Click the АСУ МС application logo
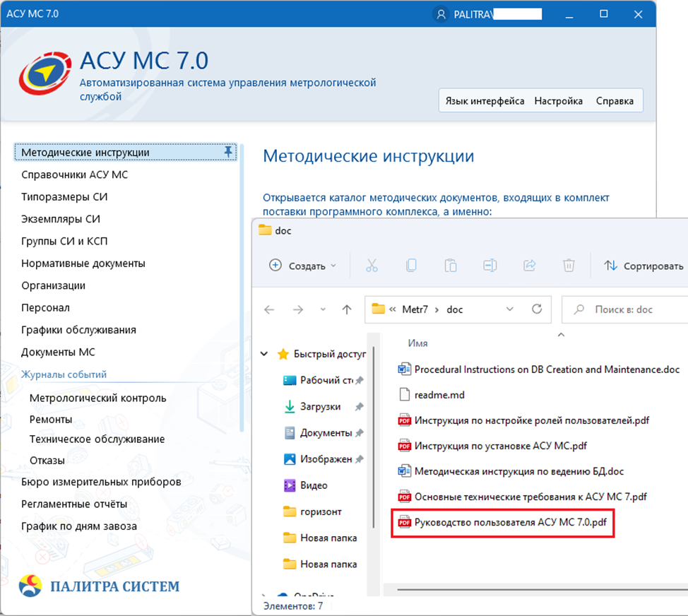This screenshot has height=616, width=688. pos(45,73)
